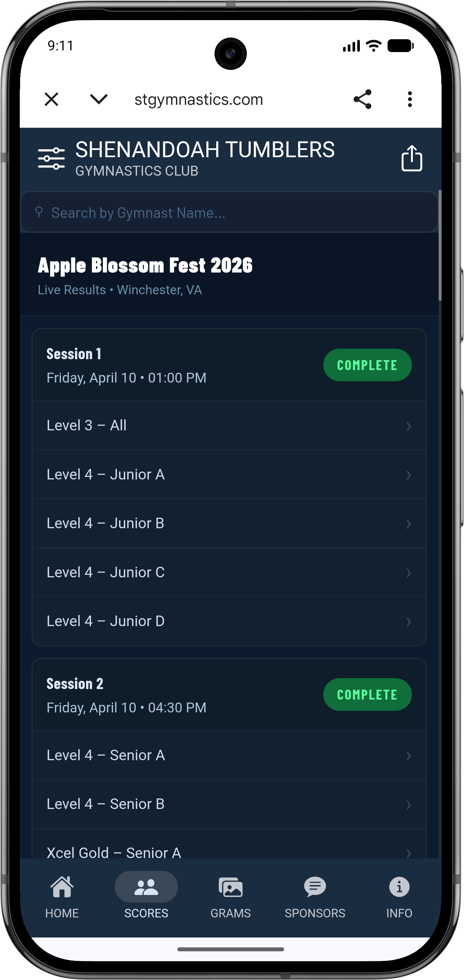The width and height of the screenshot is (464, 980).
Task: Open the Info tab
Action: (x=399, y=897)
